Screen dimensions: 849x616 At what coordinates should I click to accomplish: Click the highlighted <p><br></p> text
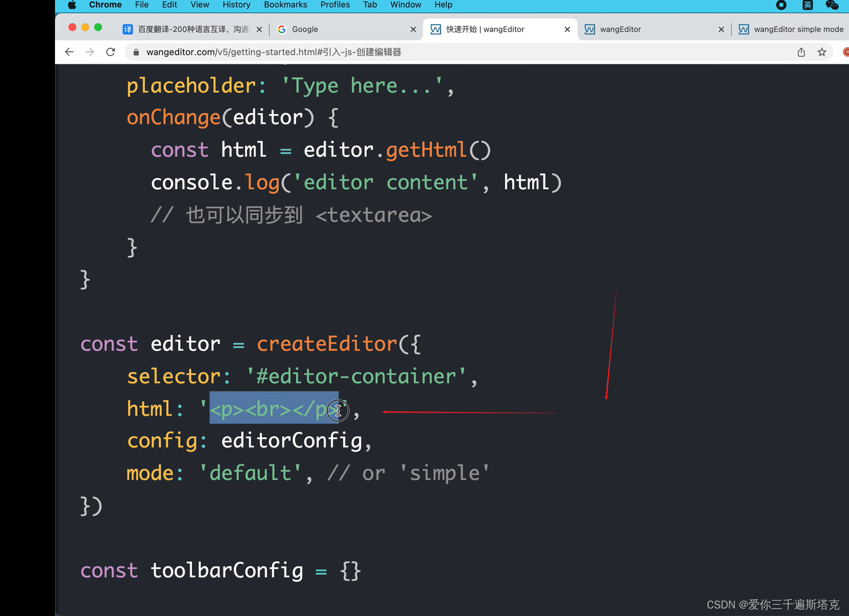coord(274,409)
